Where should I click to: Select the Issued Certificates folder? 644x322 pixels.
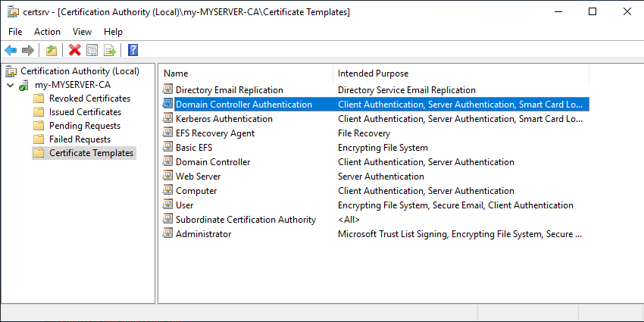pyautogui.click(x=85, y=112)
